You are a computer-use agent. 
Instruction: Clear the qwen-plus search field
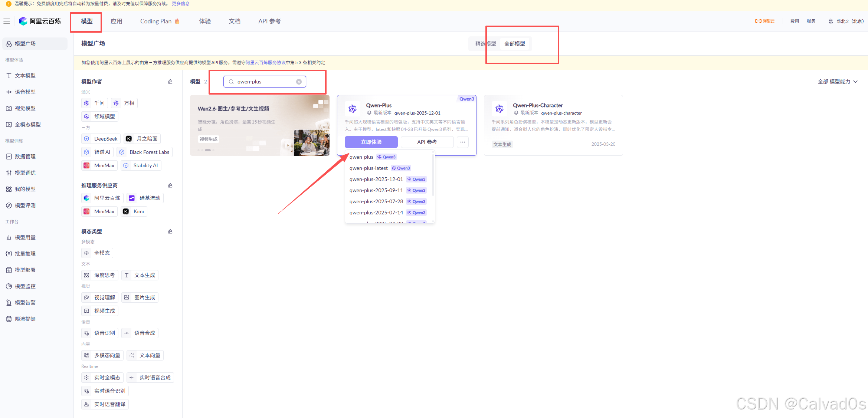click(x=299, y=82)
